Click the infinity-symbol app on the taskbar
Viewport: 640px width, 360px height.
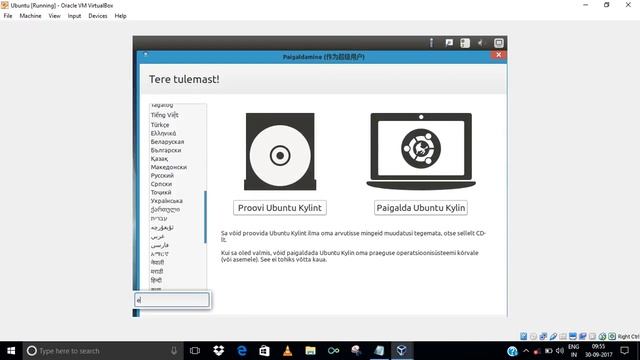pyautogui.click(x=333, y=351)
